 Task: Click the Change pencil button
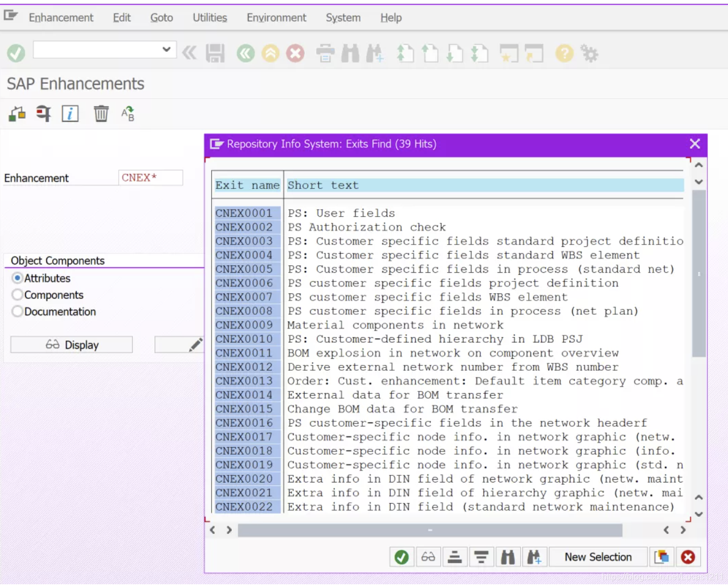click(x=180, y=345)
